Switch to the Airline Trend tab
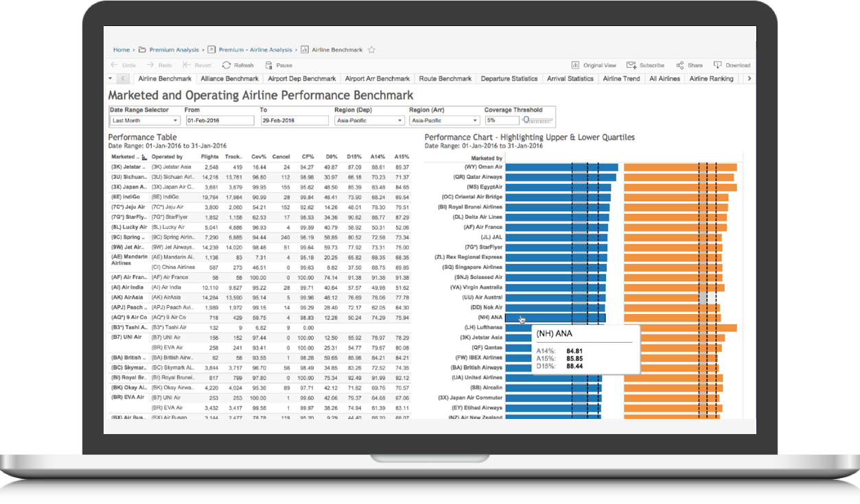 tap(622, 79)
